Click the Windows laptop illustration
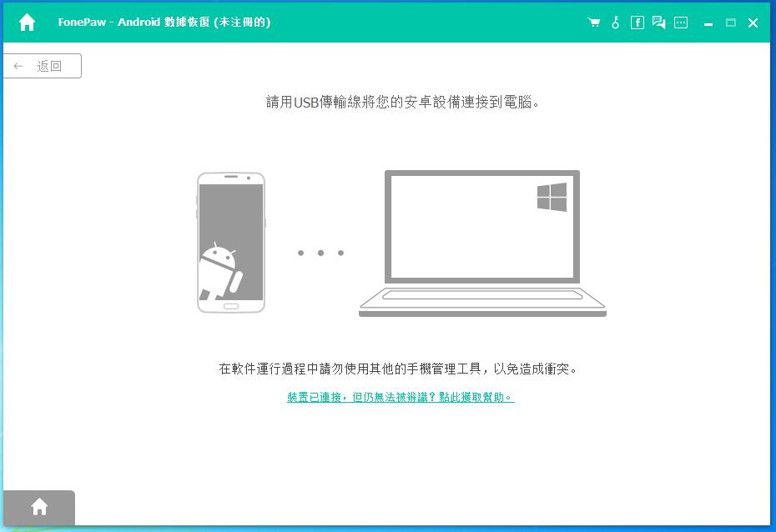776x532 pixels. (482, 243)
